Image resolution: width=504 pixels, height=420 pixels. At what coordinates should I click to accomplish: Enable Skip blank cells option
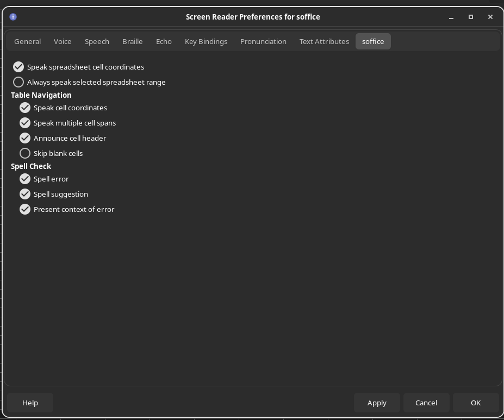tap(25, 153)
